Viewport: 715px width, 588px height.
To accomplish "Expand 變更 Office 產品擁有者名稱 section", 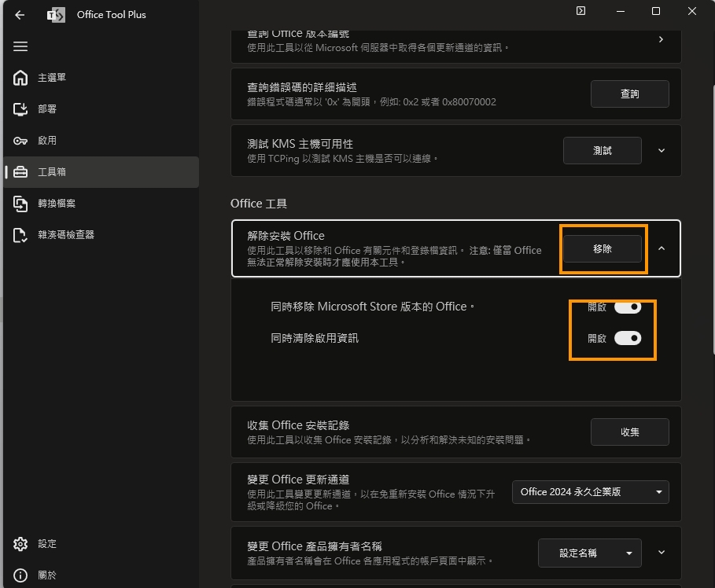I will 662,553.
